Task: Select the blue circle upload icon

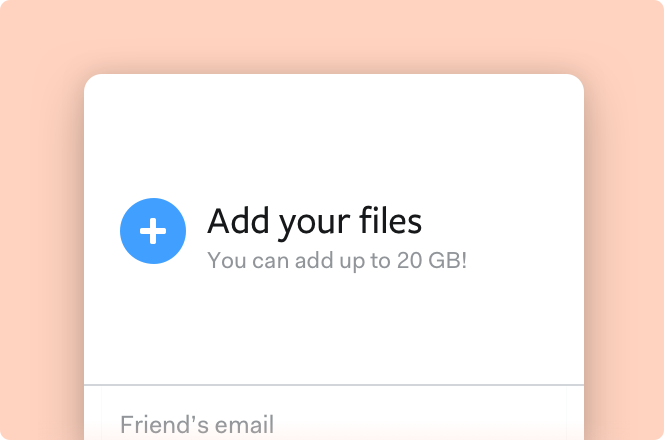Action: [152, 232]
